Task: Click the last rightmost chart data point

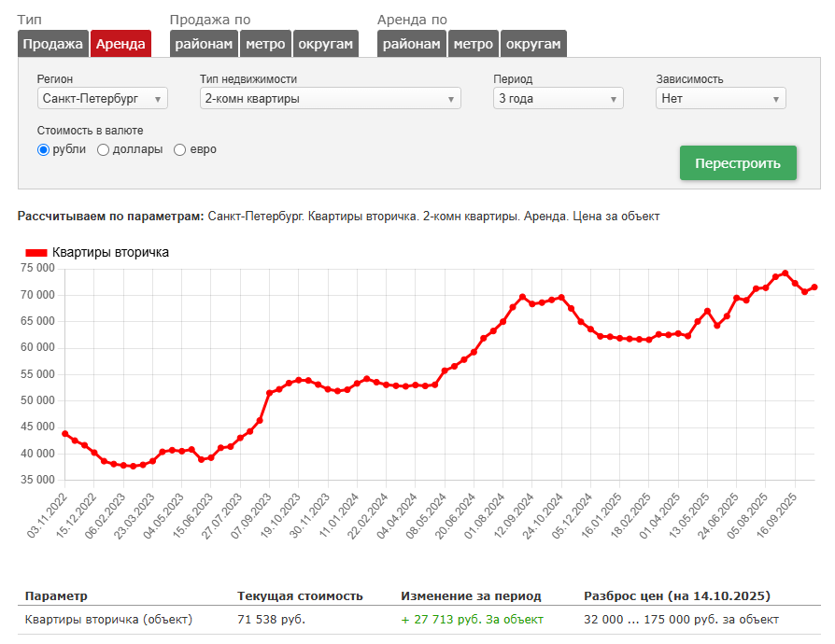Action: tap(814, 287)
